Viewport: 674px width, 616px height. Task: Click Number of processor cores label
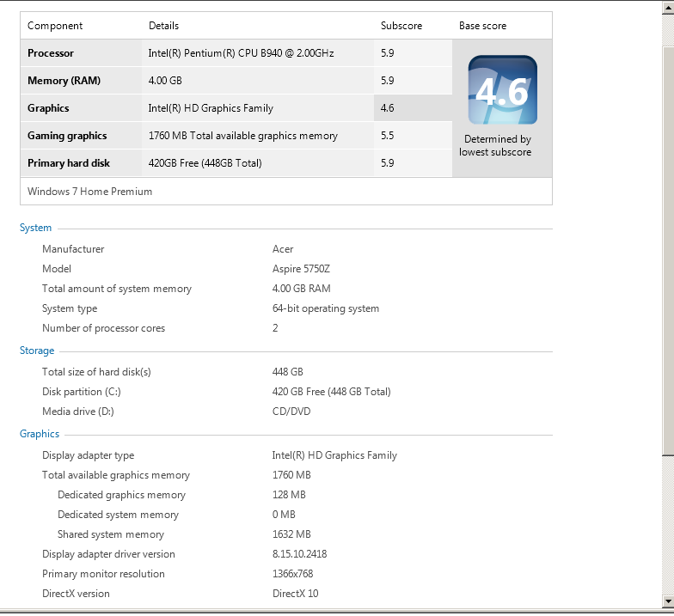103,328
